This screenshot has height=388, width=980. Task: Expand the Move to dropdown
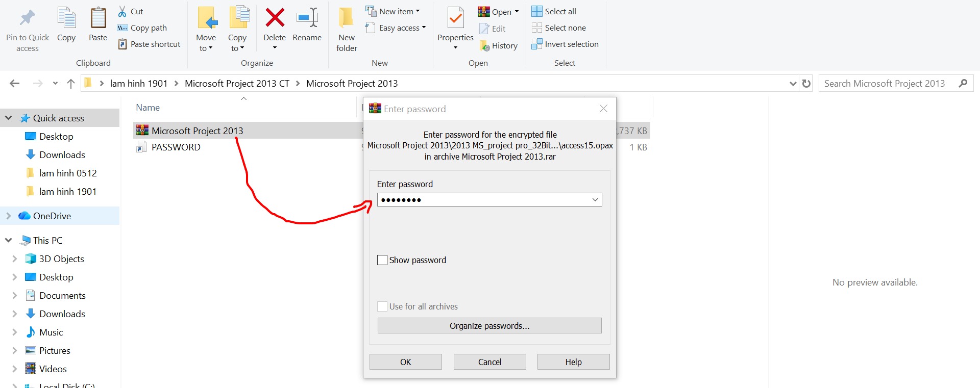[206, 48]
